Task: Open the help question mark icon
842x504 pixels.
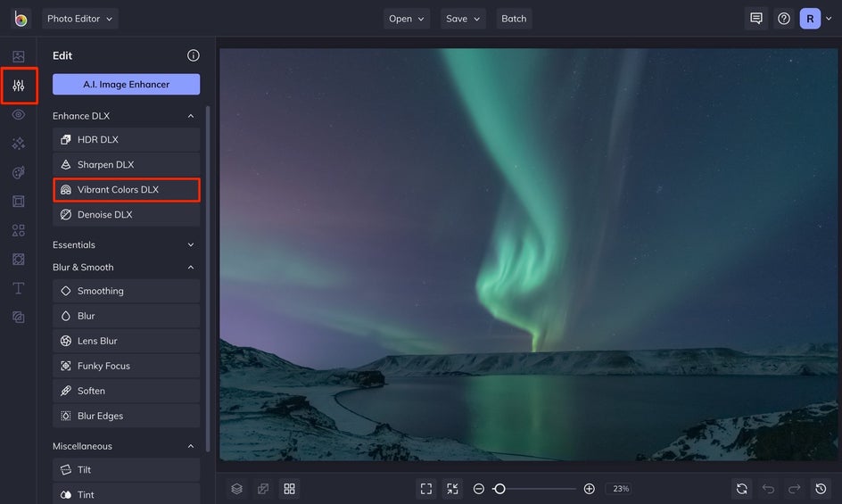Action: pos(784,18)
